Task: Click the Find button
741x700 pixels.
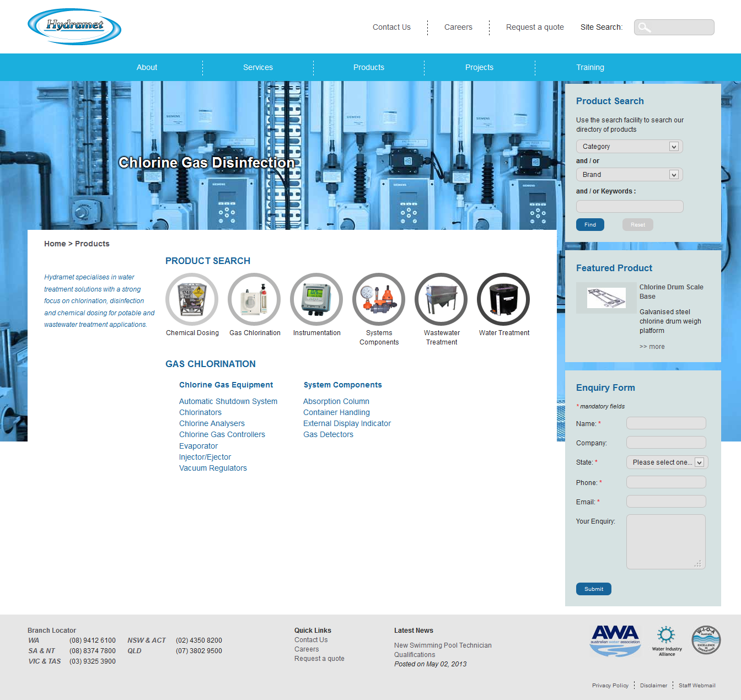Action: tap(590, 225)
